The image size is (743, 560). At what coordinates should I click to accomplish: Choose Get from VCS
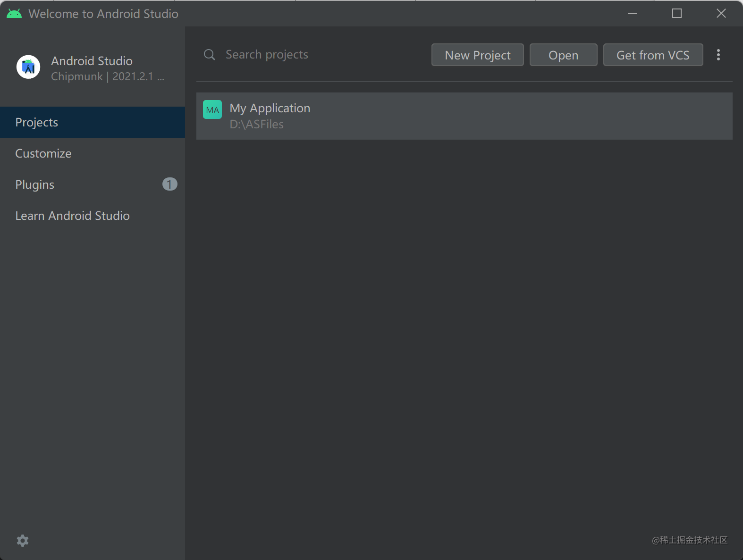pos(653,55)
